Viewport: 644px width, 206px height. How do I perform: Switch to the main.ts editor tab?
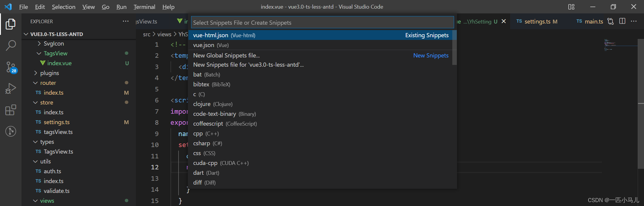pyautogui.click(x=589, y=21)
